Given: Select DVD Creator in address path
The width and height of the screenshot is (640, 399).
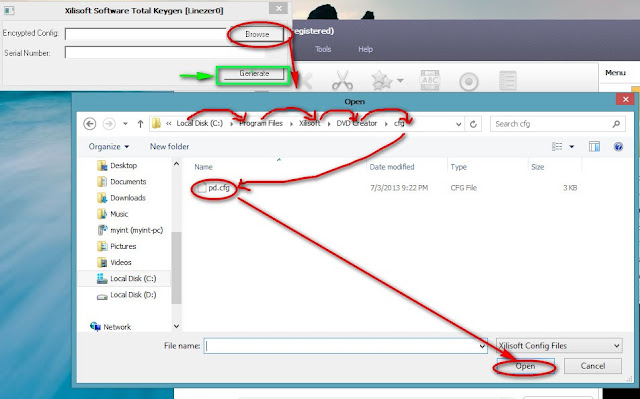Looking at the screenshot, I should [356, 123].
